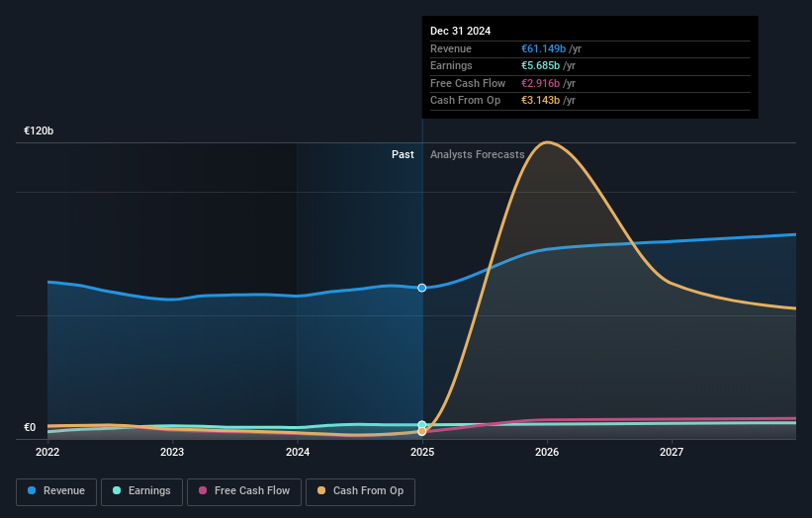The width and height of the screenshot is (812, 518).
Task: Toggle the Free Cash Flow legend button
Action: click(x=244, y=491)
